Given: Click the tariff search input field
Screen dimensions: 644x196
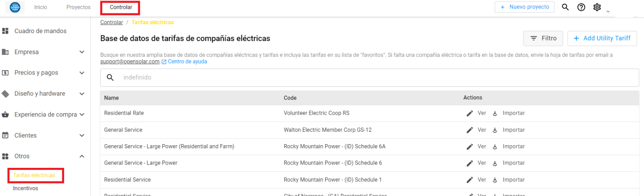Looking at the screenshot, I should pos(370,78).
